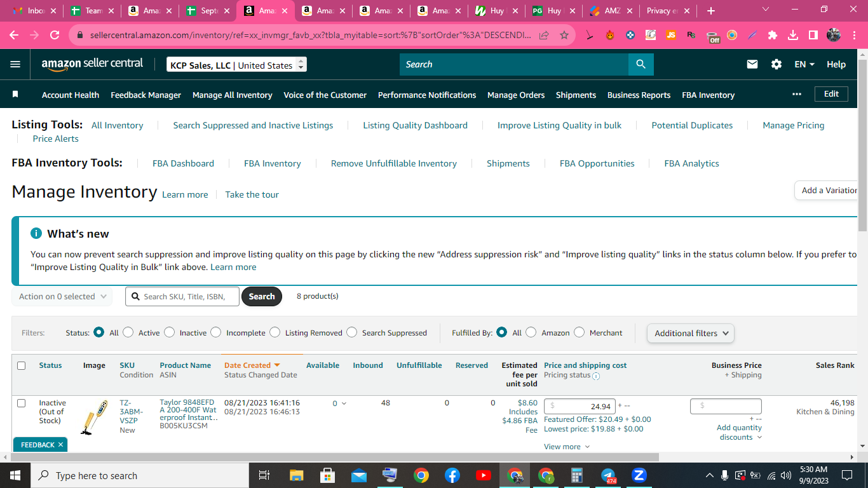This screenshot has height=488, width=868.
Task: Click the Add a Variation button
Action: pyautogui.click(x=826, y=190)
